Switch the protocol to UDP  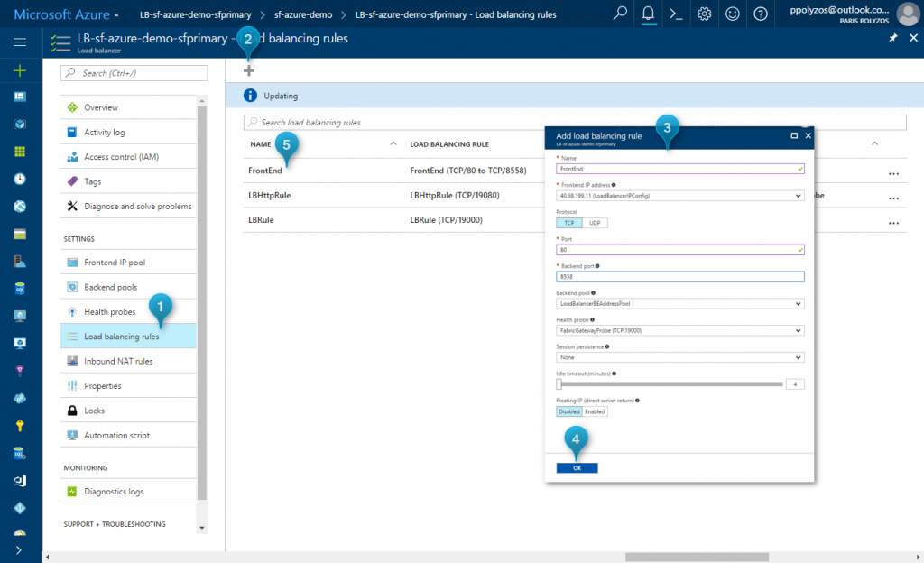point(596,222)
